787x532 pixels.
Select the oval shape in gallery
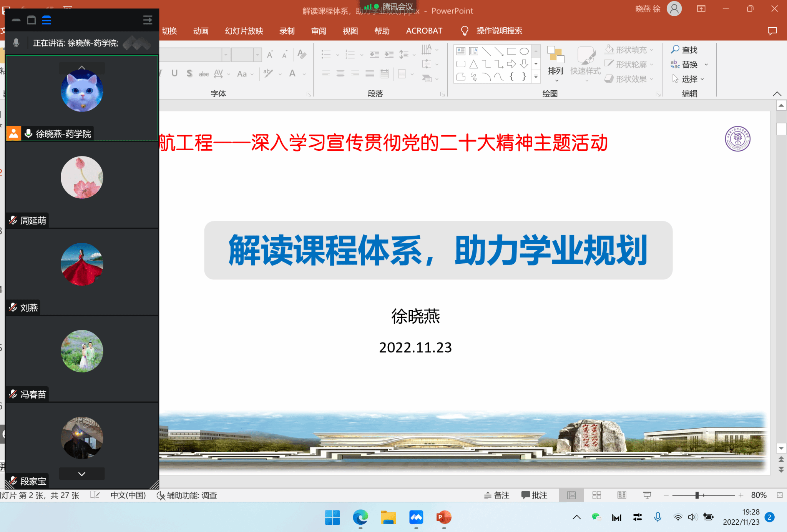pyautogui.click(x=524, y=51)
